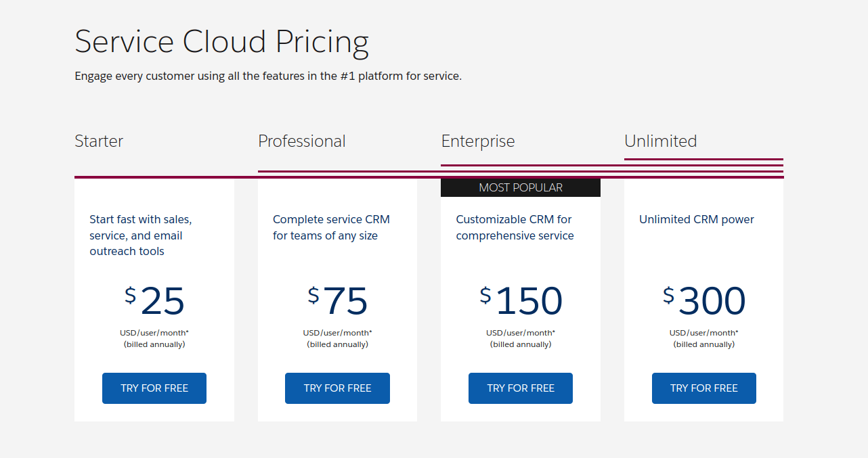The image size is (868, 458).
Task: Click the $25 Starter price
Action: click(x=154, y=301)
